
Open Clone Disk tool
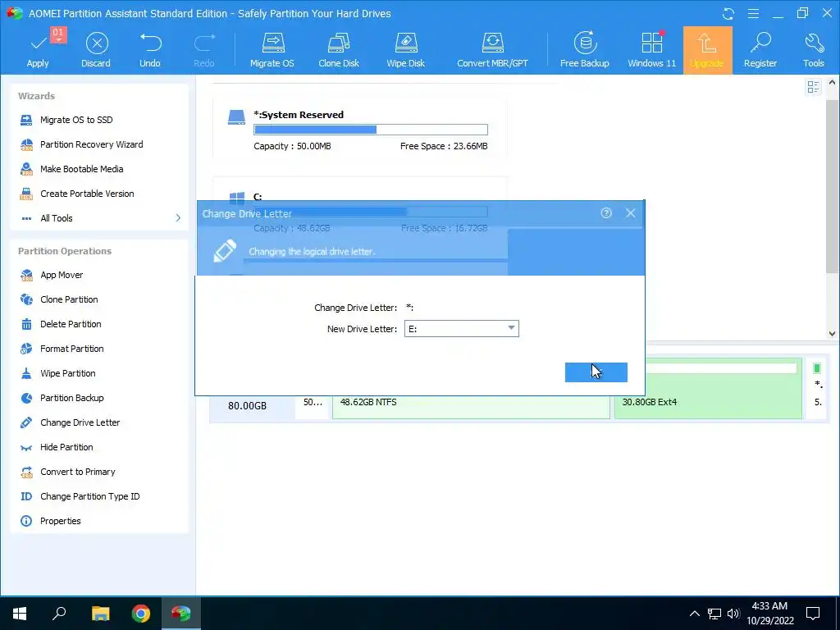[339, 49]
